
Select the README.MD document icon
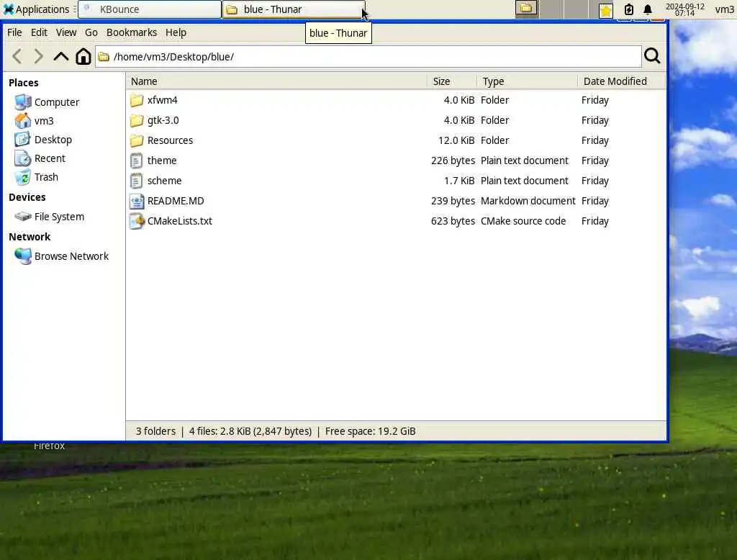click(x=137, y=202)
